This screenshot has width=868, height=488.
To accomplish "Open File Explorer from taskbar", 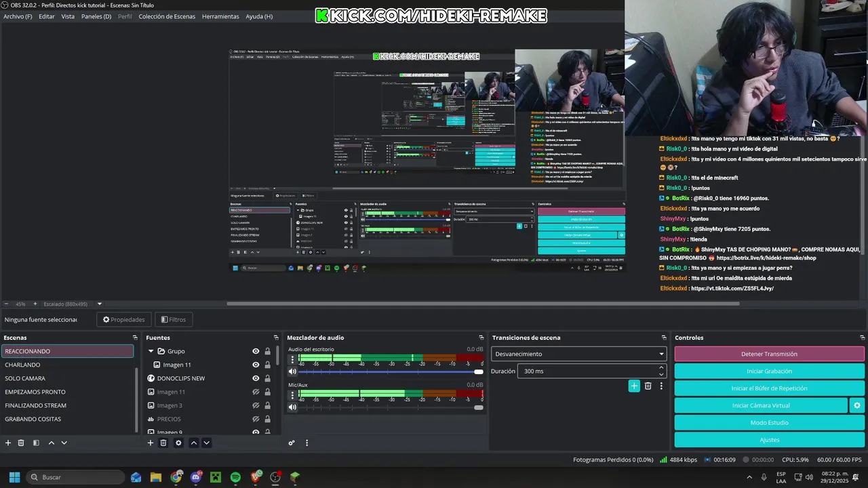I will (156, 477).
